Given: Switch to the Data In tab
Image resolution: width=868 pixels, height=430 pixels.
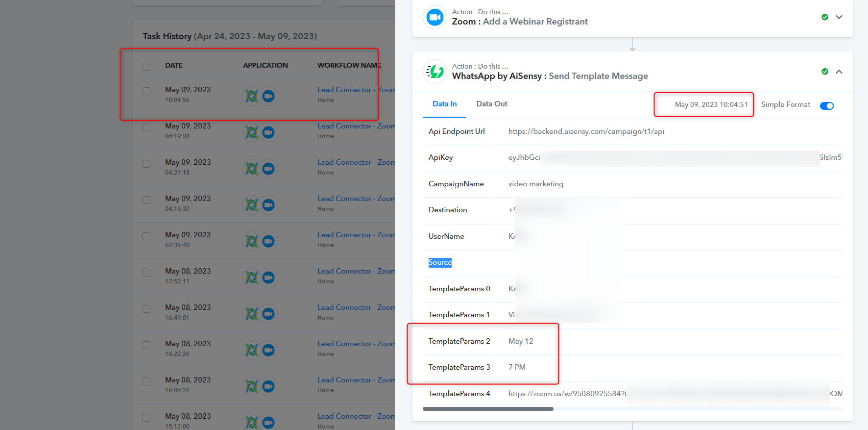Looking at the screenshot, I should (x=444, y=104).
